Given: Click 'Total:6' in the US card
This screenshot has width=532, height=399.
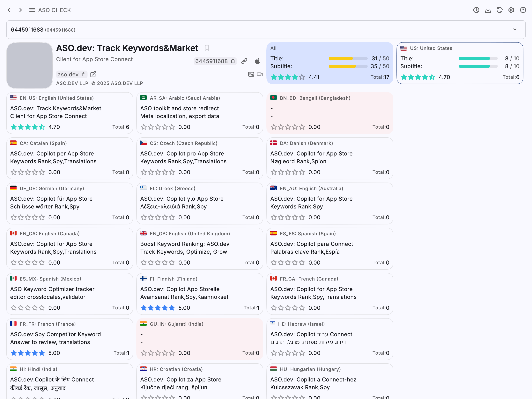Looking at the screenshot, I should tap(511, 77).
